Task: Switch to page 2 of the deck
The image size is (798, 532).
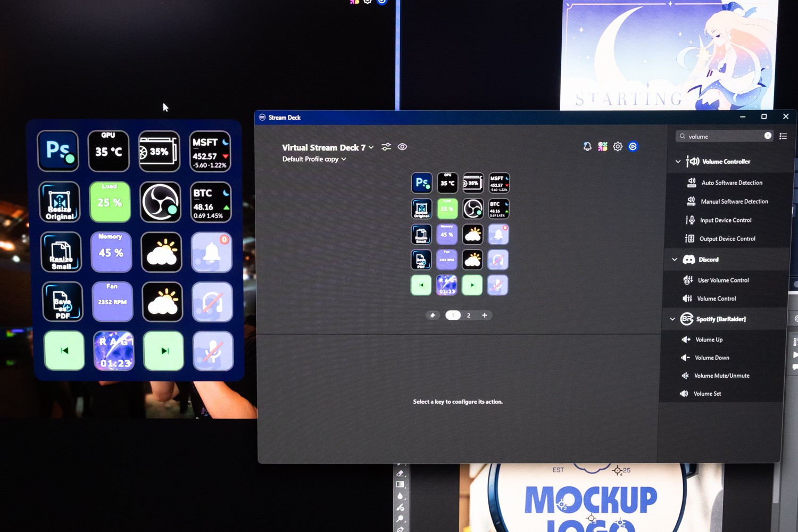Action: pyautogui.click(x=469, y=315)
